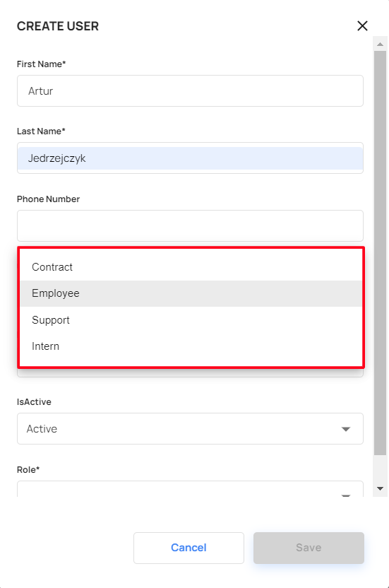The height and width of the screenshot is (588, 389).
Task: Click the scrollbar up arrow
Action: click(380, 44)
